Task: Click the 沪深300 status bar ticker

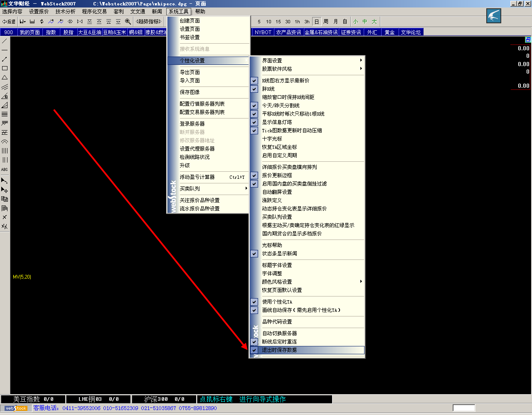Action: 164,399
